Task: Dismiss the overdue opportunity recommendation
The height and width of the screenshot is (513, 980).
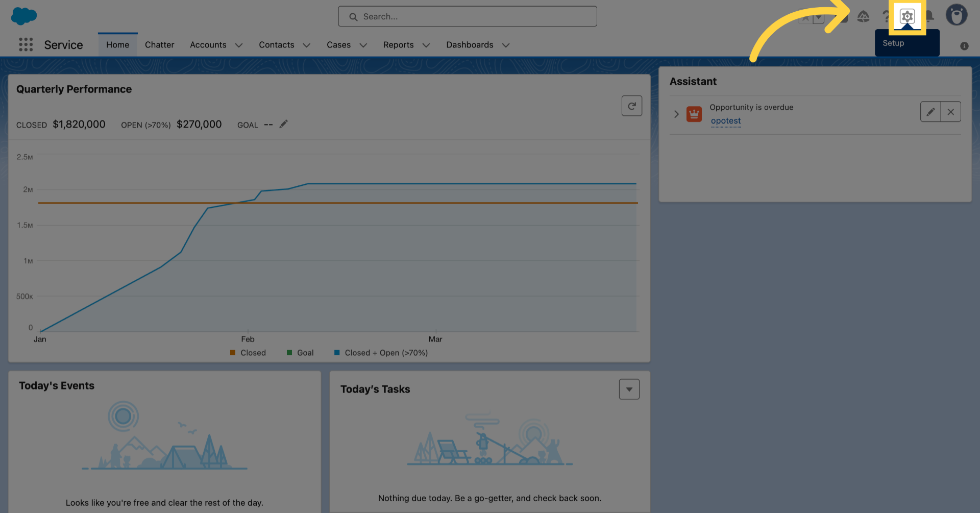Action: tap(951, 112)
